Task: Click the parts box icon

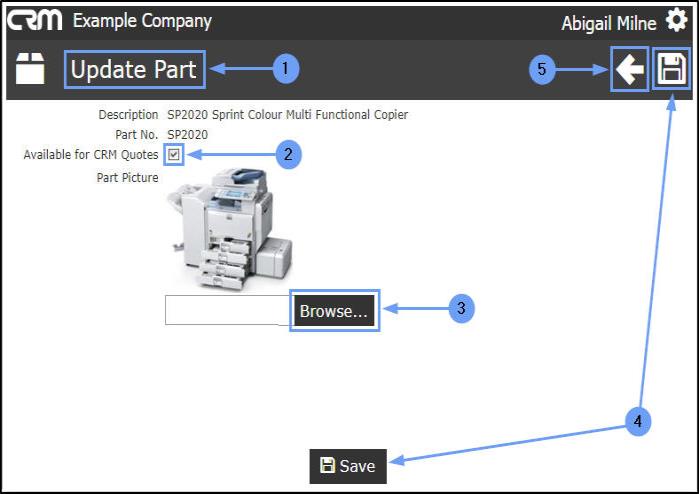Action: [31, 71]
